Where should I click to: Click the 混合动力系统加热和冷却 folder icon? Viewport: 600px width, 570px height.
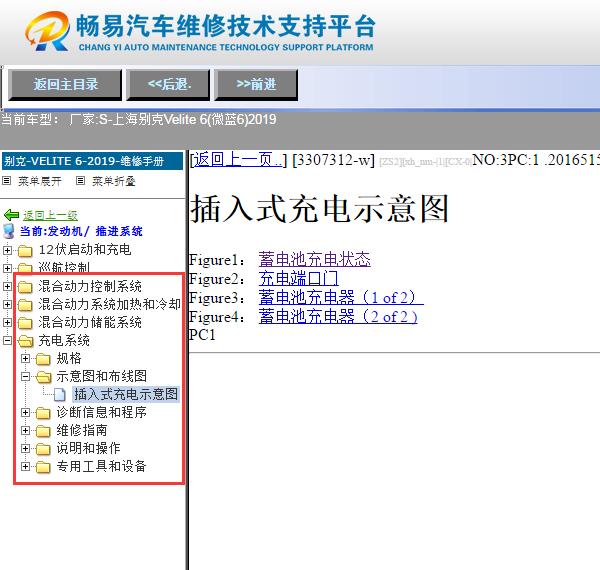(x=25, y=305)
